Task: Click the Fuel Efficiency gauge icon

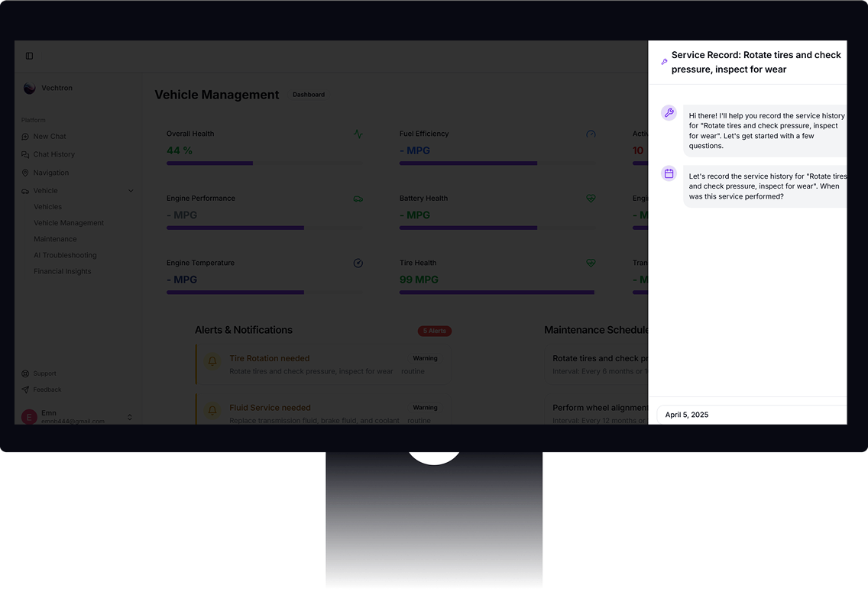Action: pos(591,134)
